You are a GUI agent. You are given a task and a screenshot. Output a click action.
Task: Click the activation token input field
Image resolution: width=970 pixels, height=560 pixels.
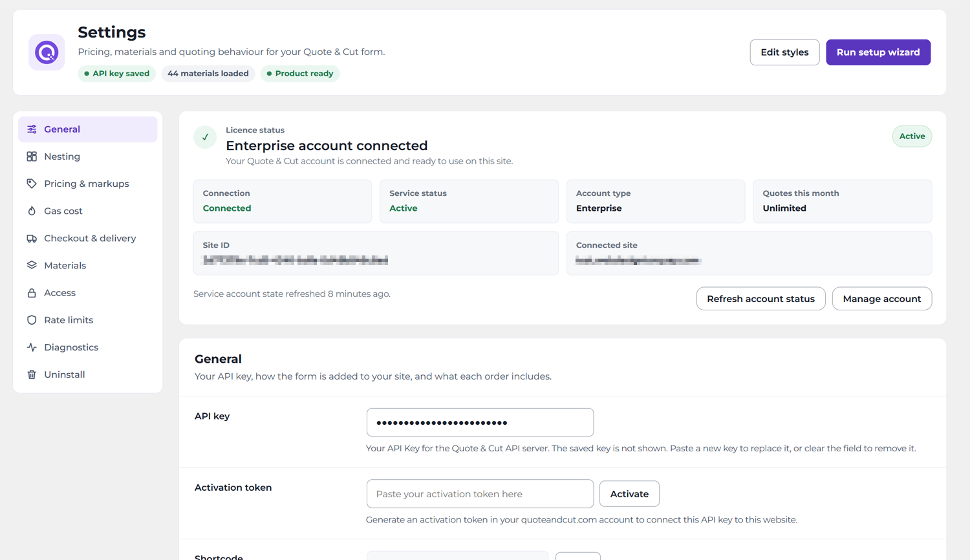(480, 494)
